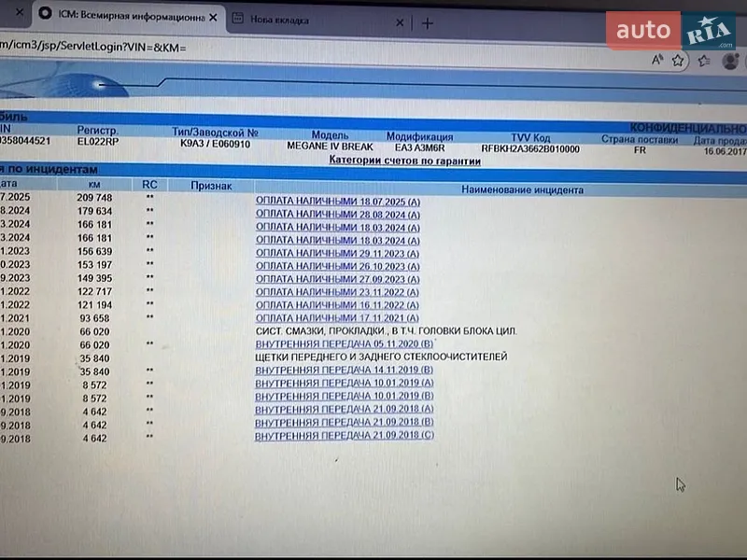
Task: Close the ICM Всемирная информационная tab
Action: [213, 18]
